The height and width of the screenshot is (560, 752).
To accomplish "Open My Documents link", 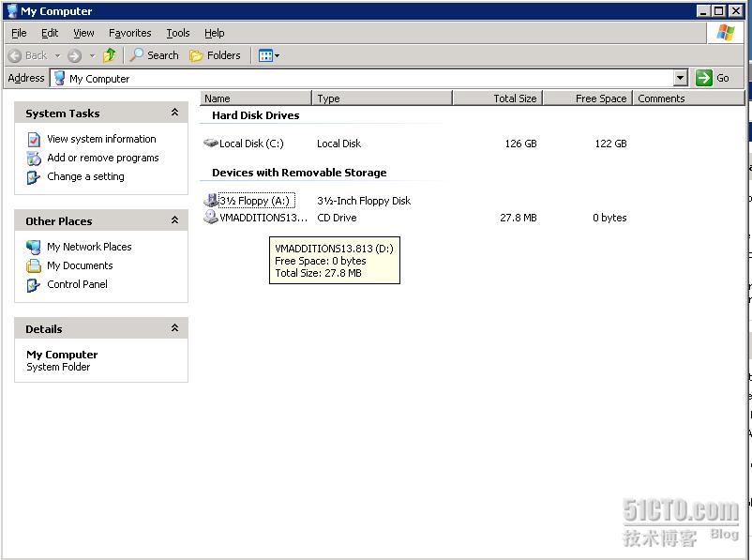I will coord(80,265).
